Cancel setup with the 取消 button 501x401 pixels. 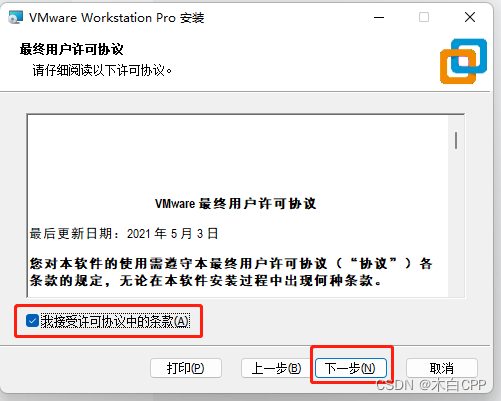442,368
